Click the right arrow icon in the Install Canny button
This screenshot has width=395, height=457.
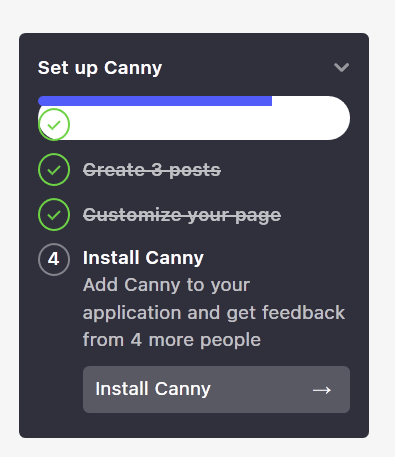tap(322, 390)
